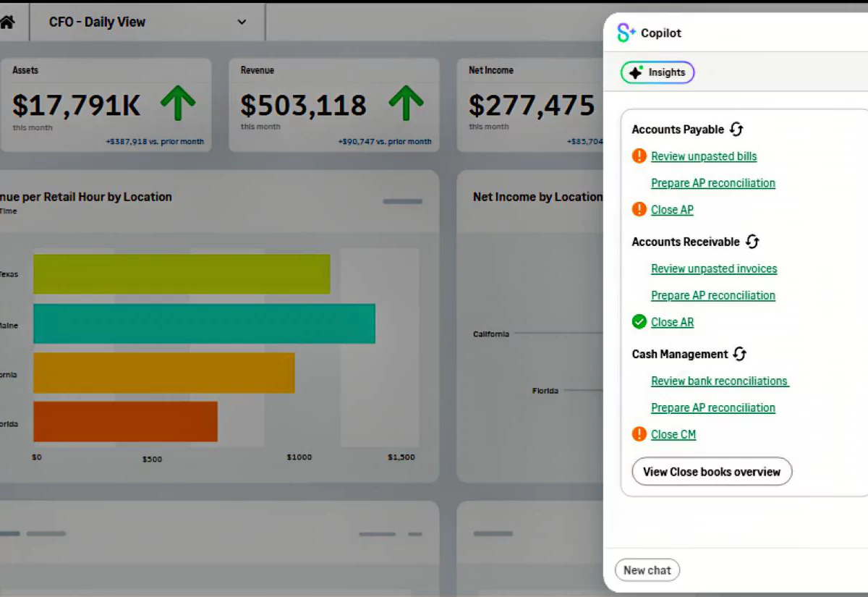Open the Close CM link

point(673,434)
